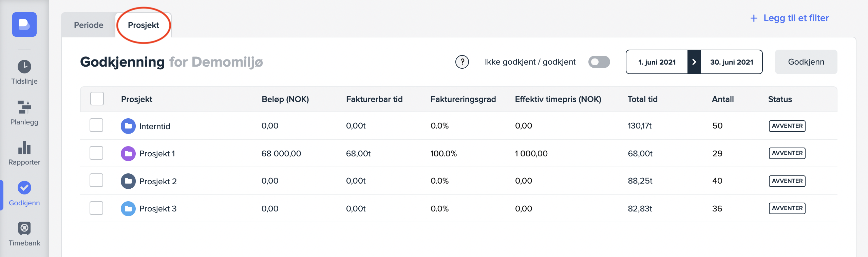Screen dimensions: 868x257
Task: Click the AVVENTER status badge for Prosjekt 3
Action: pos(787,208)
